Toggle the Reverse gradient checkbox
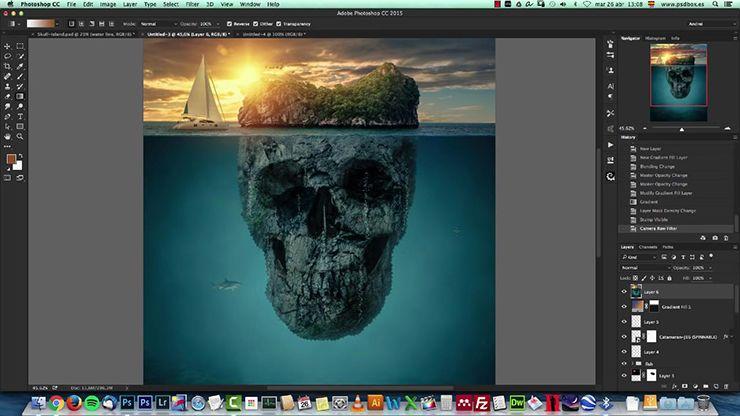The height and width of the screenshot is (416, 740). click(x=230, y=22)
